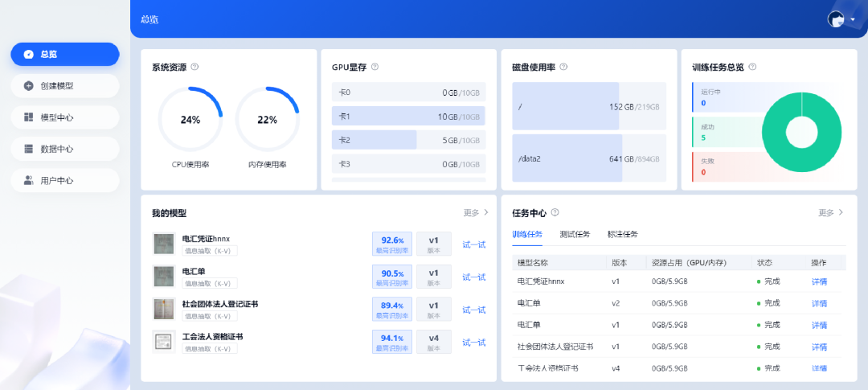The image size is (868, 390).
Task: Click the 卡0 GPU memory row
Action: [x=408, y=92]
